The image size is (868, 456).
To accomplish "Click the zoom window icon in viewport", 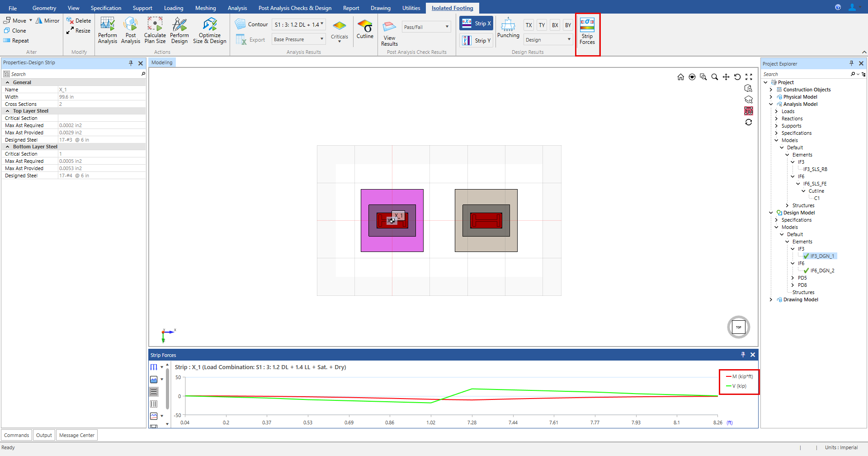I will click(703, 77).
